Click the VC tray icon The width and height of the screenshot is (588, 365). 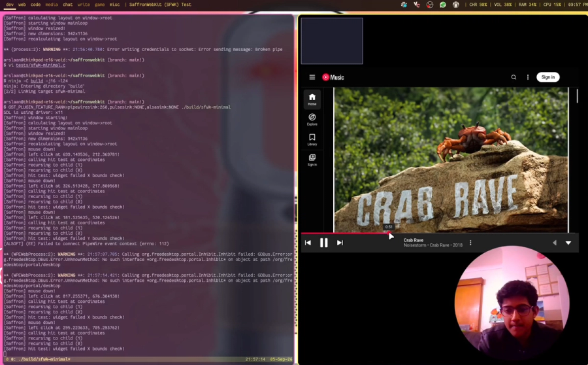tap(417, 5)
